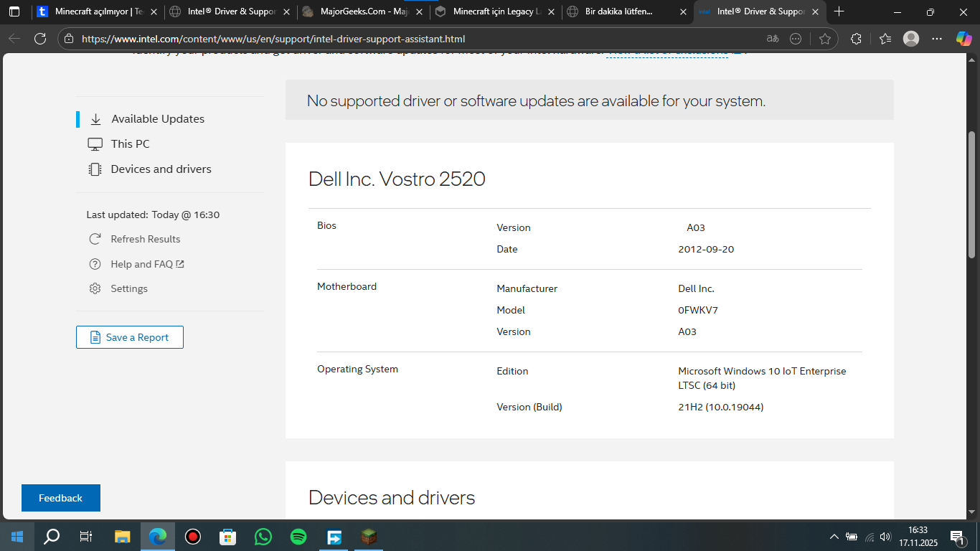Add this page to favorites with star
This screenshot has height=551, width=980.
(825, 39)
